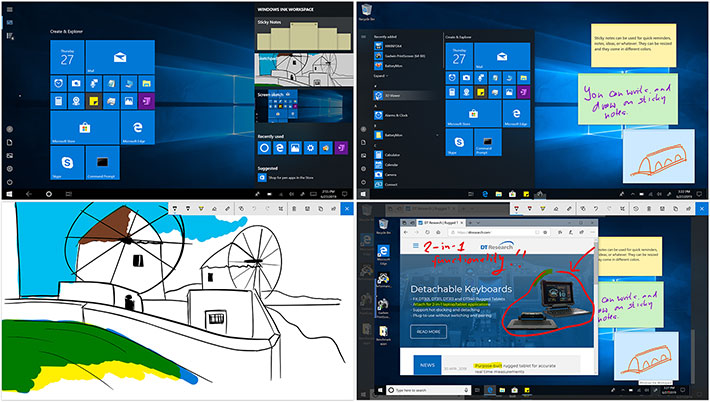This screenshot has width=710, height=402.
Task: Click the Cortana icon in Recently used row
Action: (x=264, y=148)
